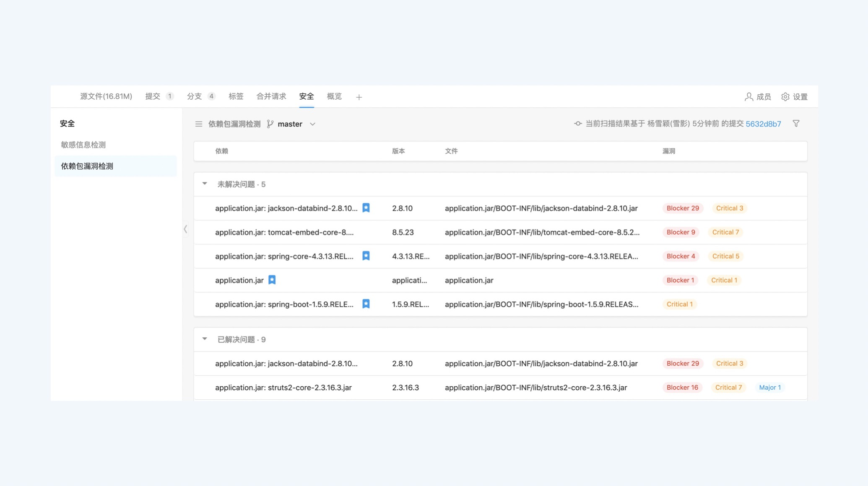Viewport: 868px width, 486px height.
Task: Click Critical 5 badge on spring-core row
Action: pyautogui.click(x=725, y=256)
